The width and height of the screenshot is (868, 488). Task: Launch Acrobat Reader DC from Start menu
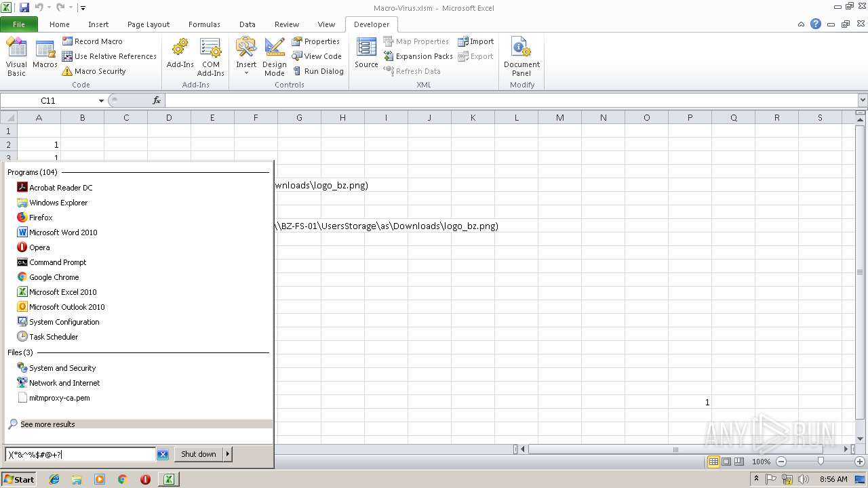click(x=56, y=188)
